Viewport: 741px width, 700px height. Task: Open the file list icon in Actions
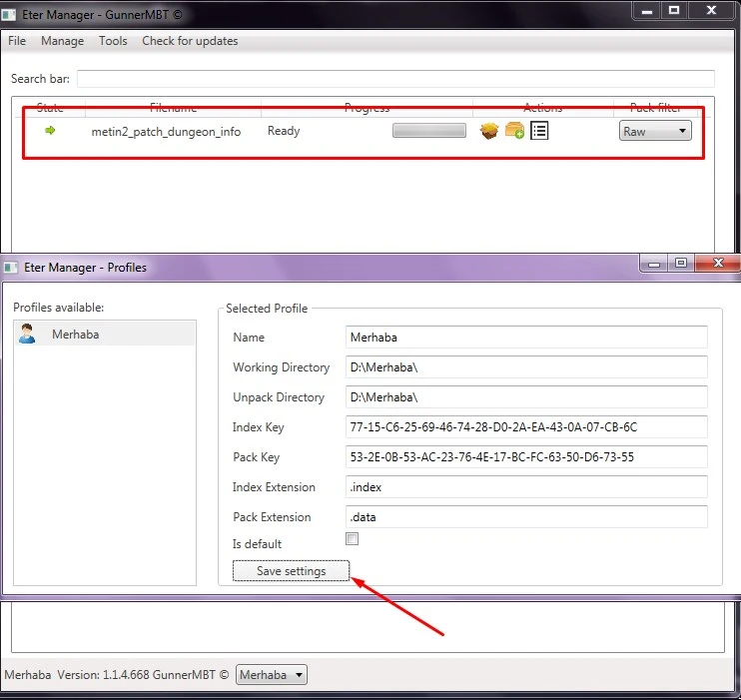point(539,131)
